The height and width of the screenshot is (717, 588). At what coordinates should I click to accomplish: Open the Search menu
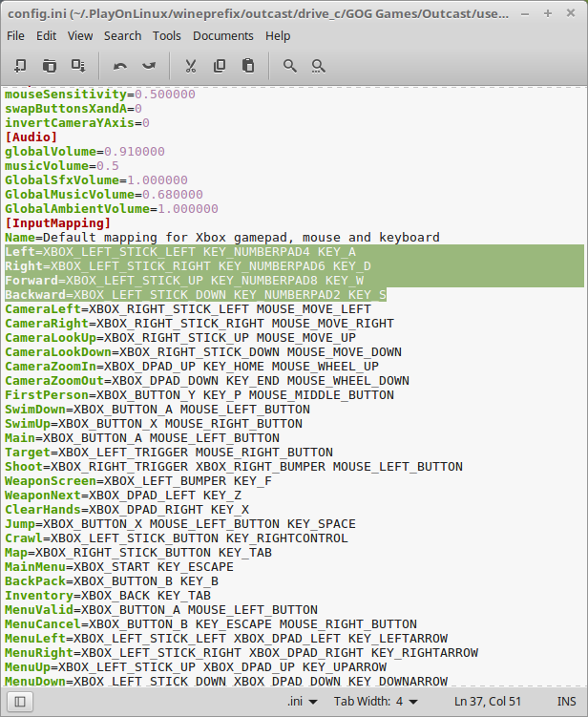point(122,35)
